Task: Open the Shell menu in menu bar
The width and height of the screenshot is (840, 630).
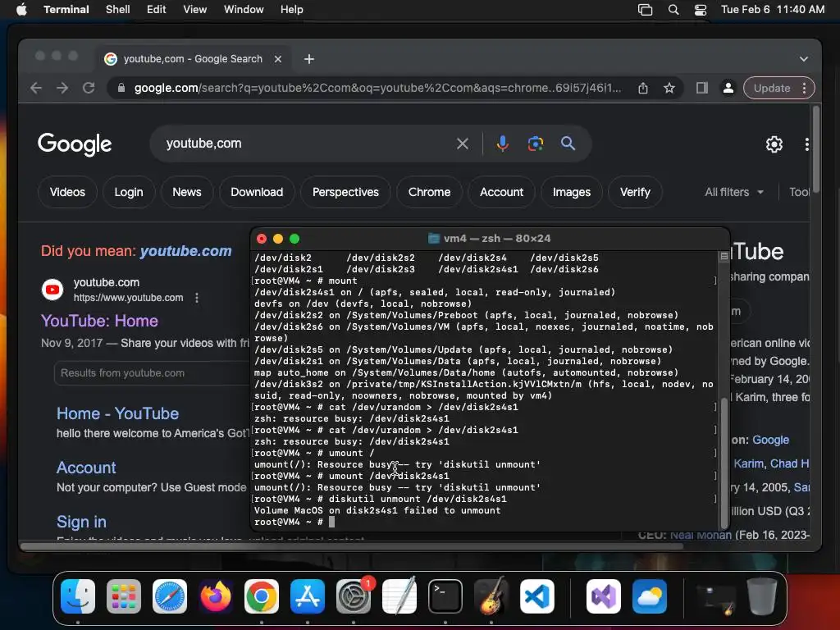Action: point(117,9)
